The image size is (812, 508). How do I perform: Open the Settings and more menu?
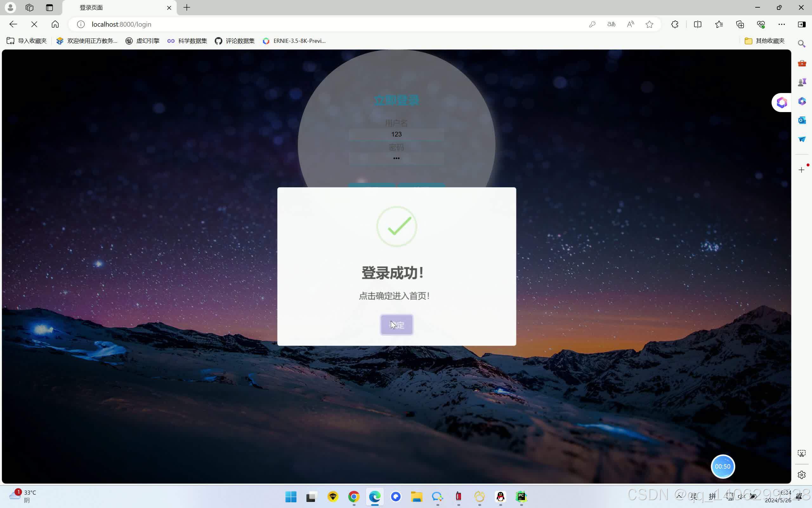tap(782, 24)
